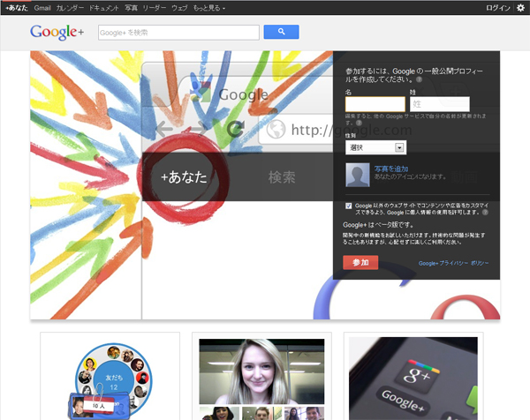Image resolution: width=530 pixels, height=420 pixels.
Task: Open リーダー in the top bar
Action: 154,8
